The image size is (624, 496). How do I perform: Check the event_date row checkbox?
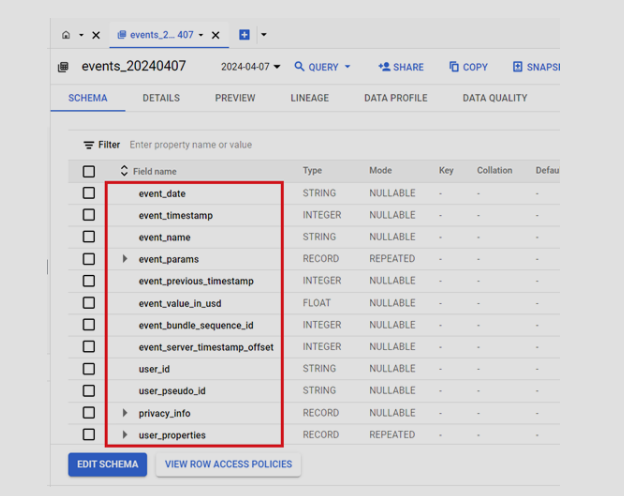(89, 193)
